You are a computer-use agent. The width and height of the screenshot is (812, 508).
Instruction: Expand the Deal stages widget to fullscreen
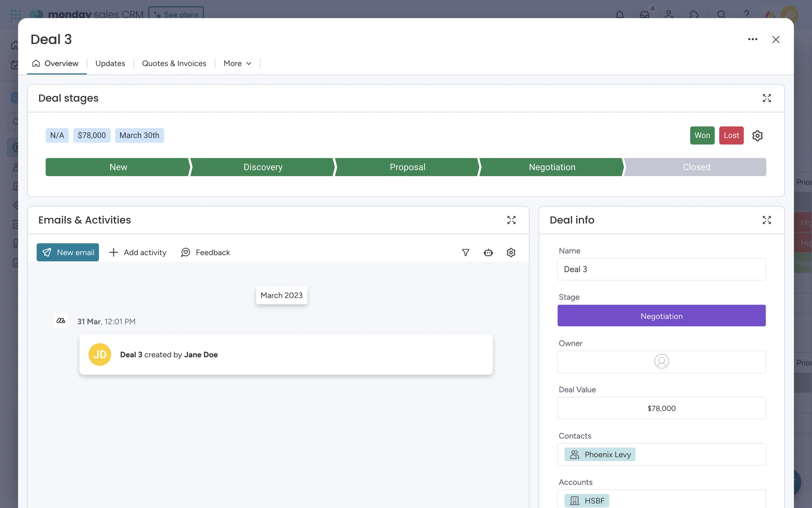pos(766,98)
